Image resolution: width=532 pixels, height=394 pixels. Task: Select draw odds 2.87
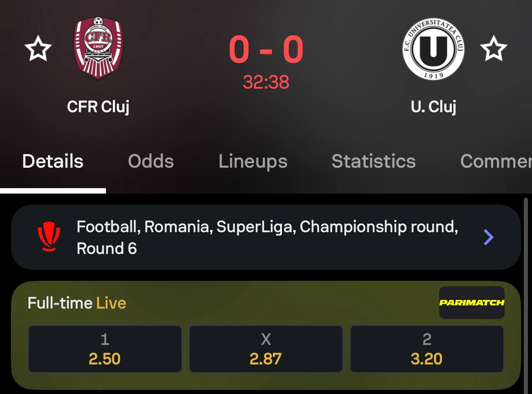(x=266, y=349)
